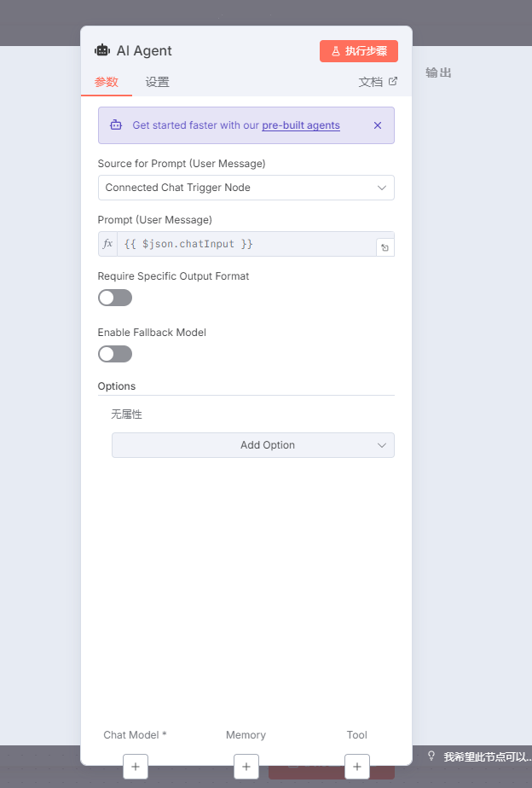Enable Require Specific Output Format toggle
Image resolution: width=532 pixels, height=788 pixels.
pos(115,298)
